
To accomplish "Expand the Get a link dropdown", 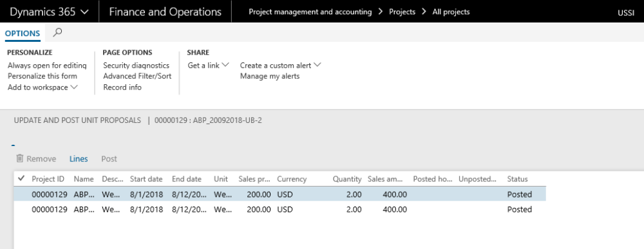I will 225,65.
